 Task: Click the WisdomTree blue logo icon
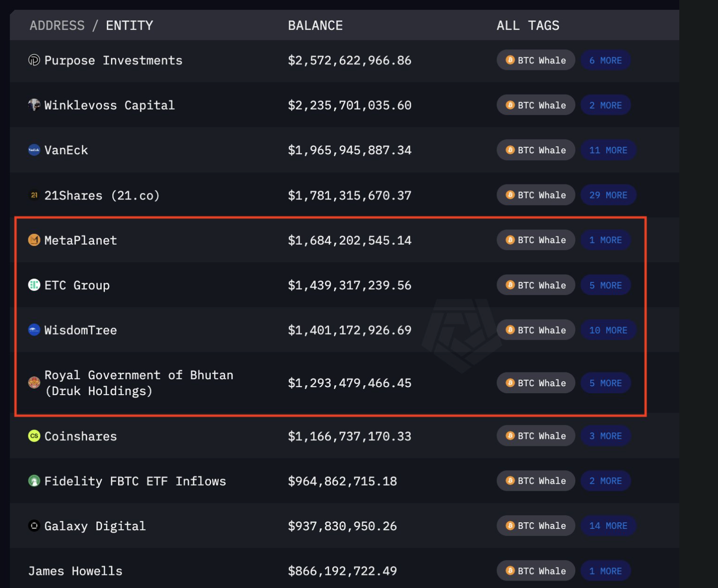click(x=34, y=330)
